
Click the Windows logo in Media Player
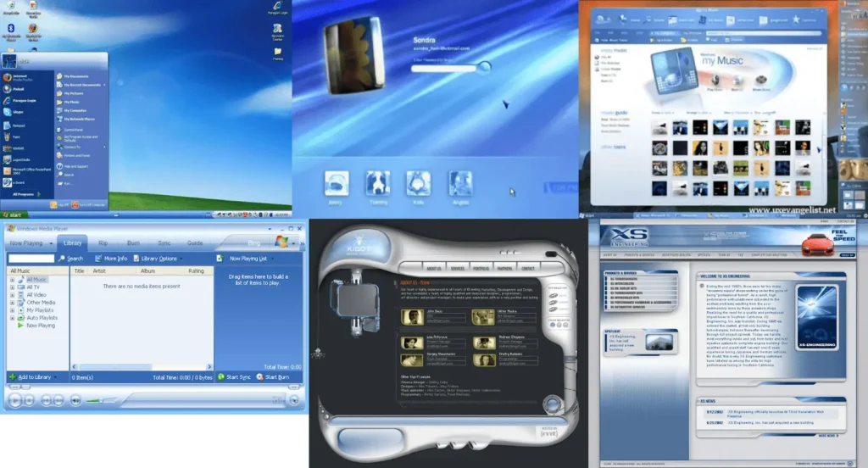click(x=281, y=242)
